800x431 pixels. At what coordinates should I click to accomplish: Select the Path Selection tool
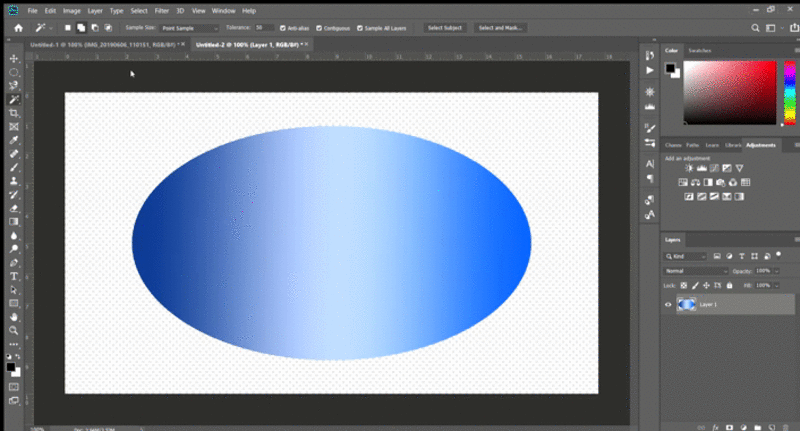coord(14,290)
